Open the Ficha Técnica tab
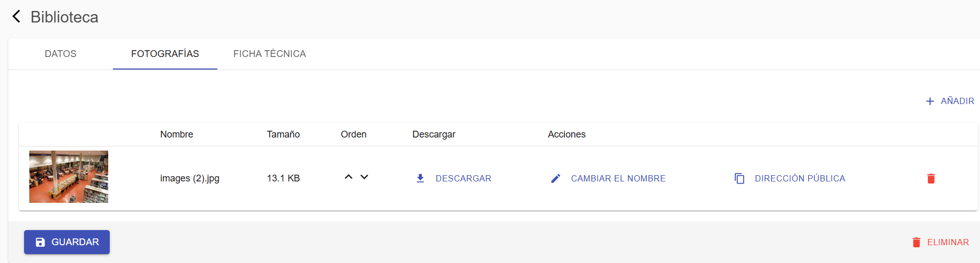 (270, 54)
